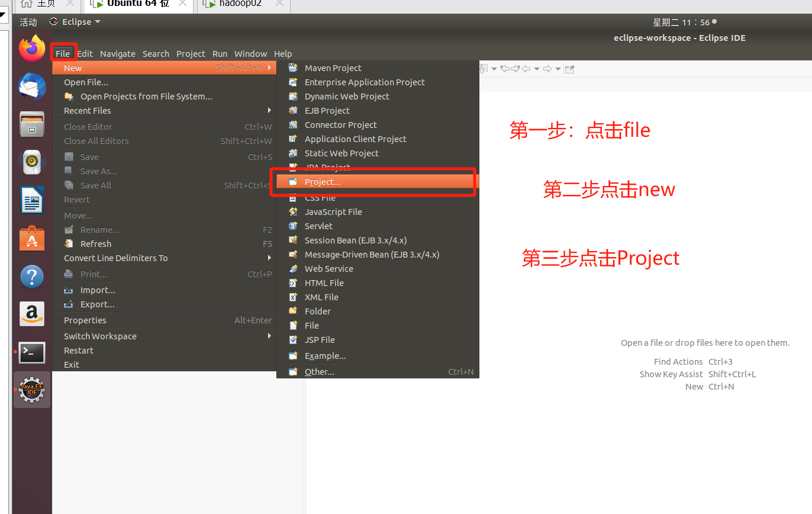Open the Help menu

point(283,54)
